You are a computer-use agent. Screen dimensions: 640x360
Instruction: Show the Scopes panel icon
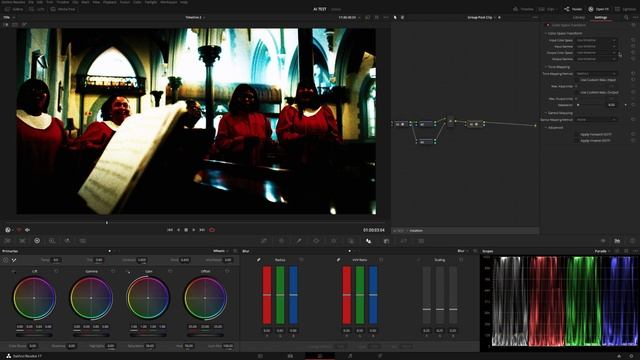point(617,241)
